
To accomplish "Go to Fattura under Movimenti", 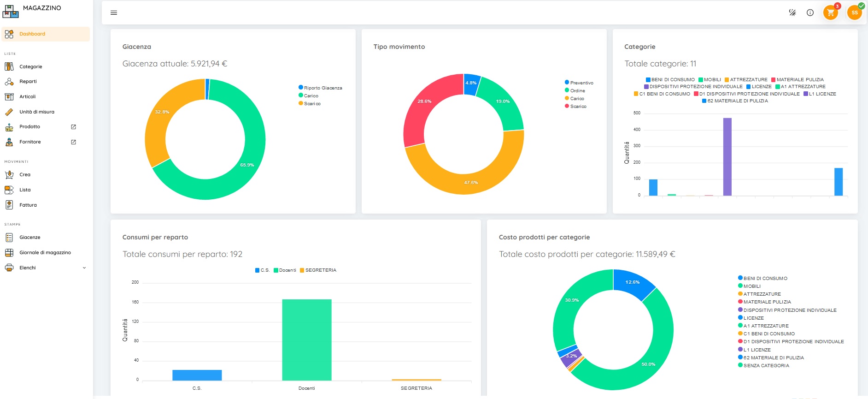I will point(28,205).
